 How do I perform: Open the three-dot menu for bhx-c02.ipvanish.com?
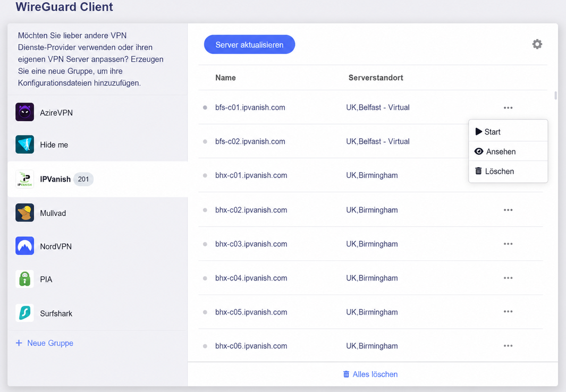point(508,210)
